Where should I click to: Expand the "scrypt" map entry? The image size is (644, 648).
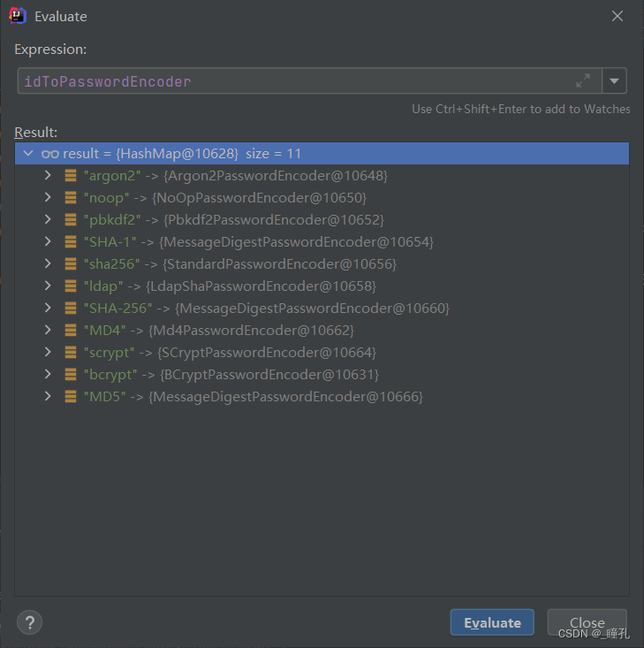click(48, 352)
